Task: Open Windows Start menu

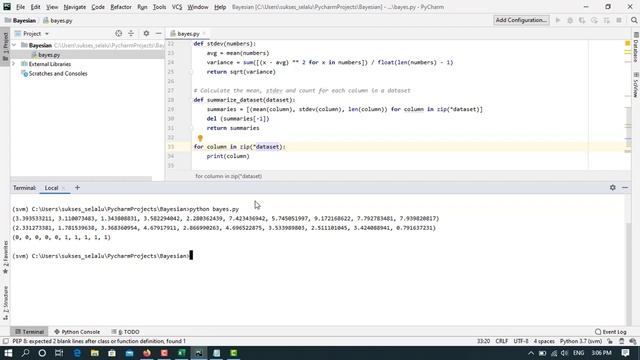Action: pos(8,353)
